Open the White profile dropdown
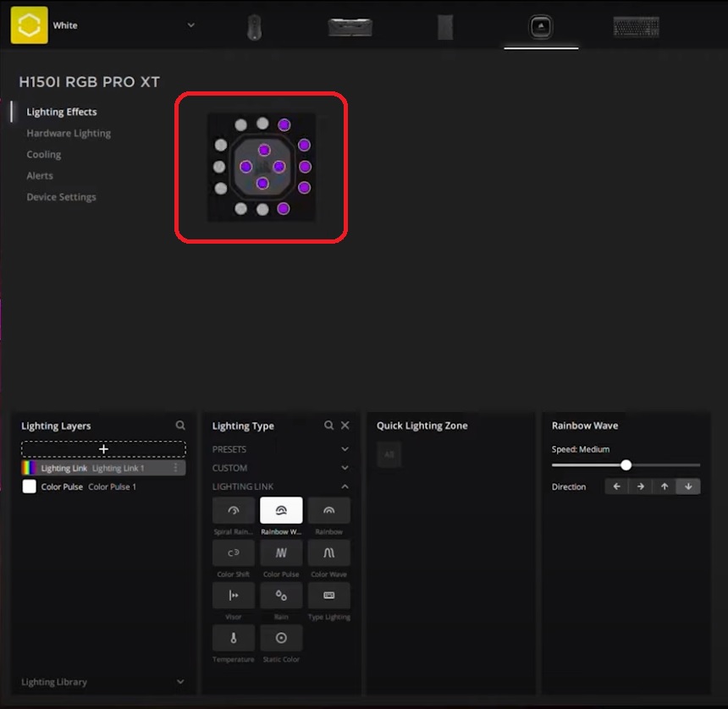728x709 pixels. click(190, 25)
